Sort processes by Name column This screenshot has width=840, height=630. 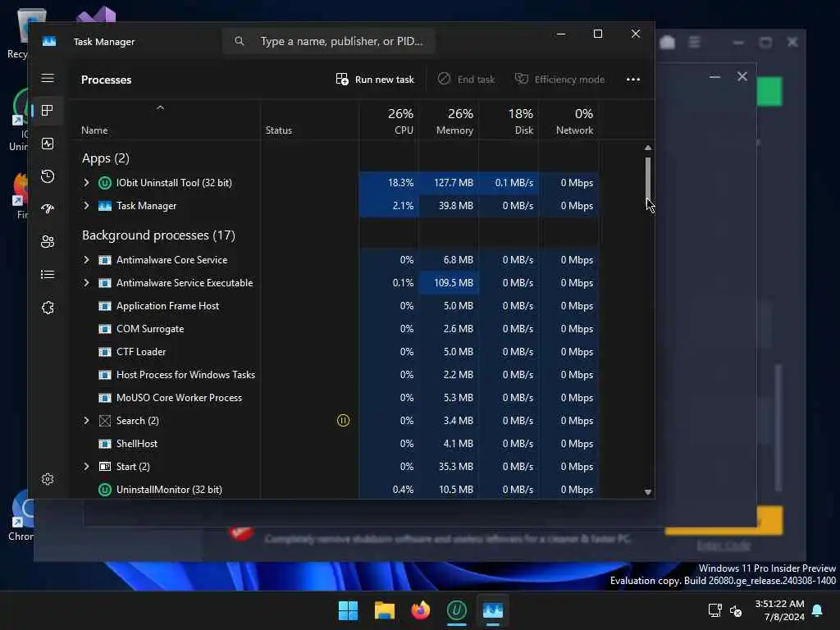point(94,130)
